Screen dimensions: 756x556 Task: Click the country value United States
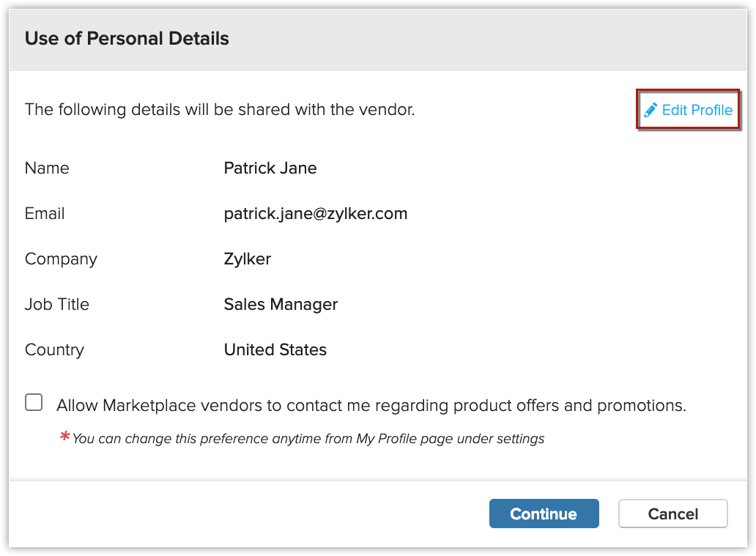click(275, 349)
